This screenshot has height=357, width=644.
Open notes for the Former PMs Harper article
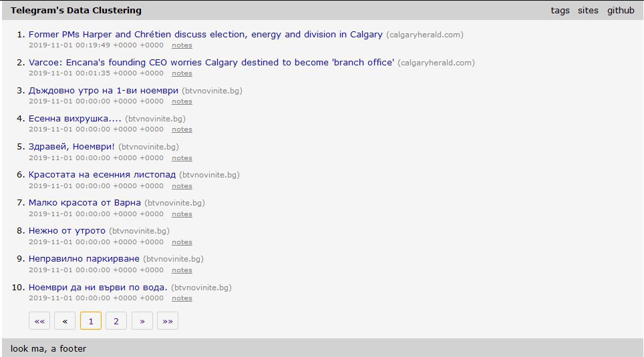point(182,45)
